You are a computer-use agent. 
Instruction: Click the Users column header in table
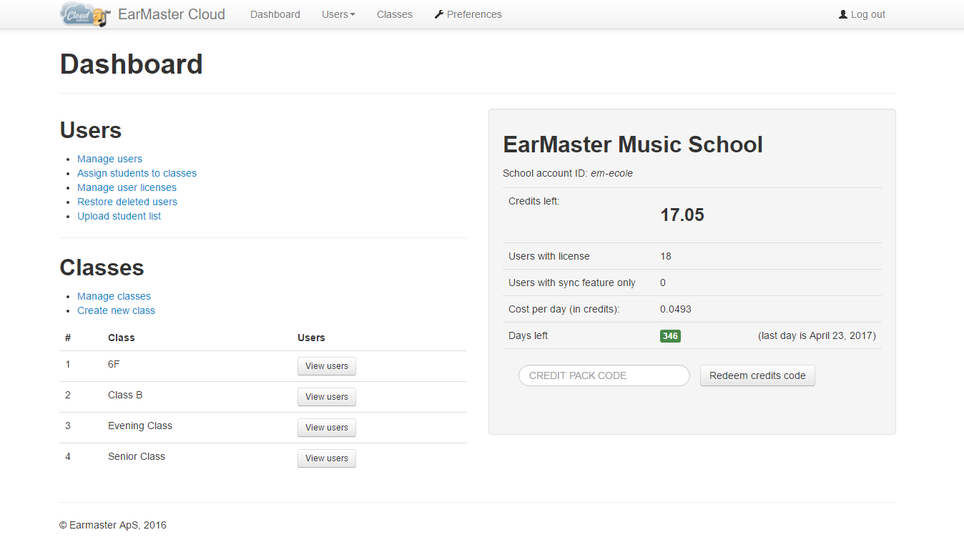click(311, 338)
